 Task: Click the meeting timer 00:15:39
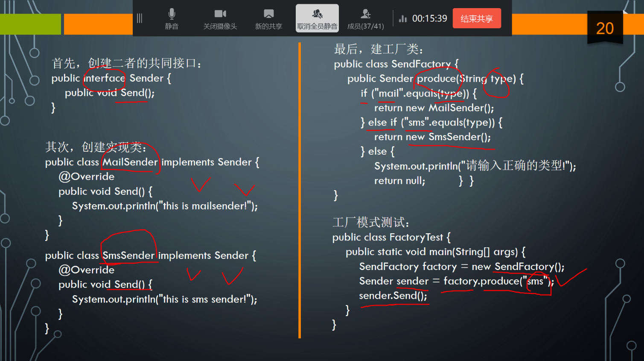pyautogui.click(x=429, y=19)
